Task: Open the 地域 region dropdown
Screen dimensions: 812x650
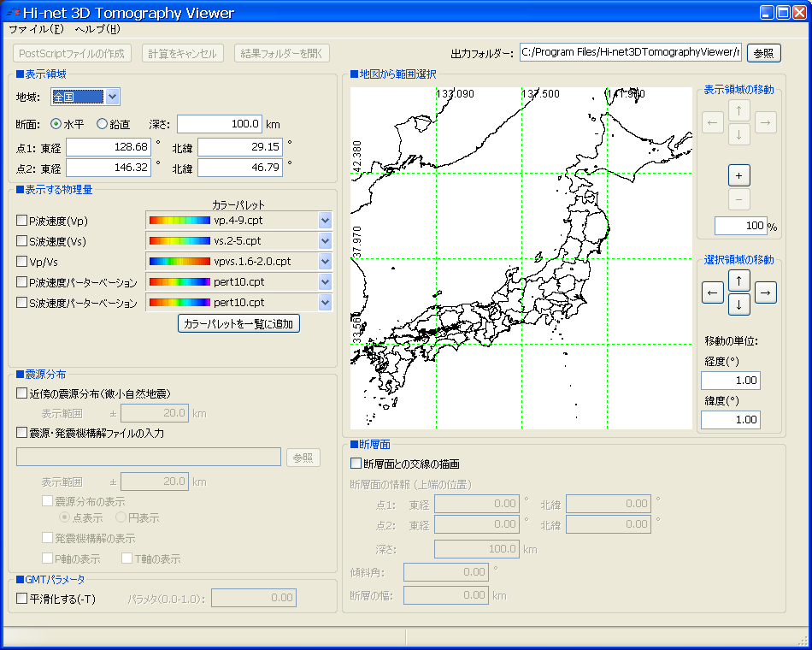Action: coord(112,97)
